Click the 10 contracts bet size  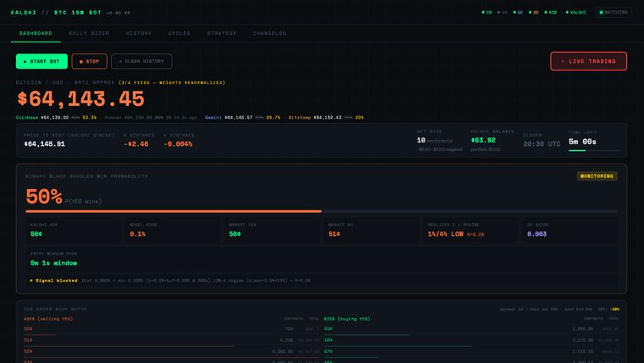click(x=435, y=141)
